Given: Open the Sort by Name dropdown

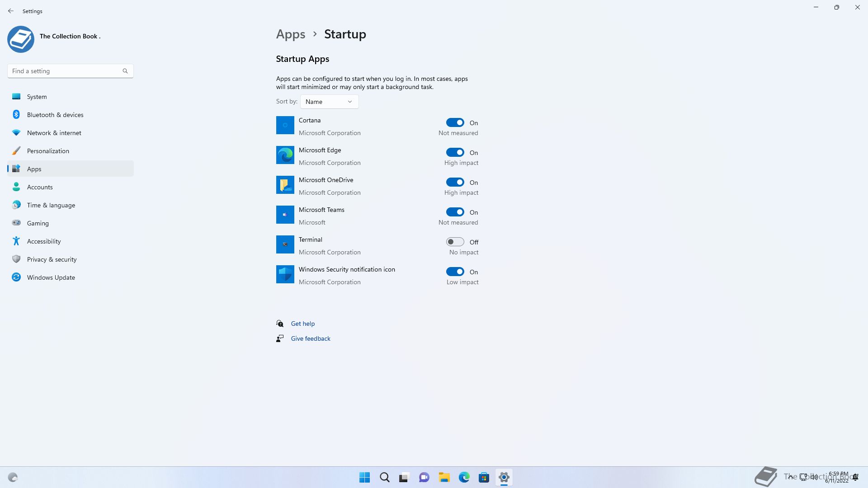Looking at the screenshot, I should 329,102.
